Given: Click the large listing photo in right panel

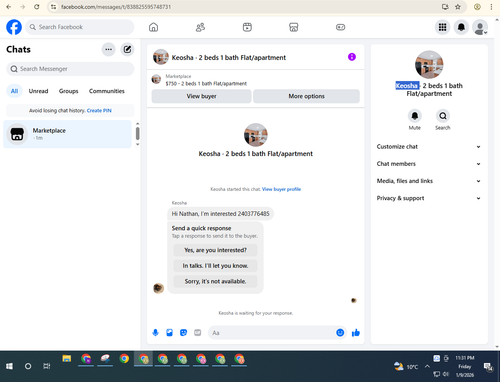Looking at the screenshot, I should click(429, 65).
